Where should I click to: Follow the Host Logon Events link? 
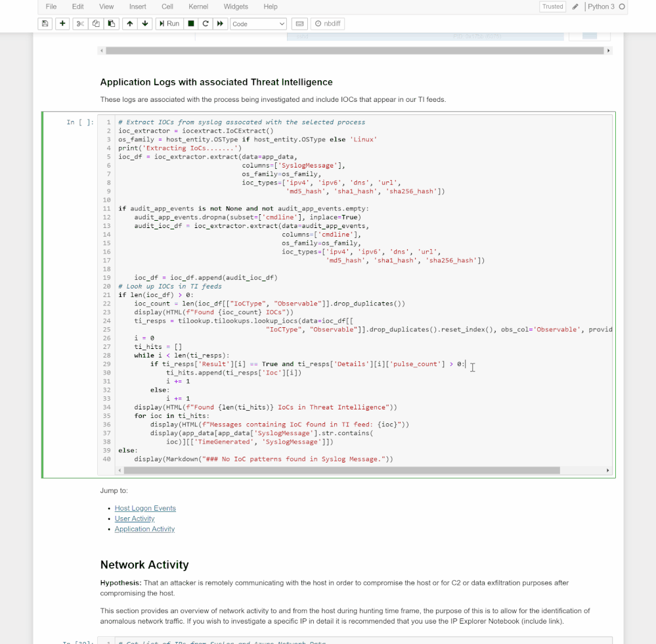tap(145, 508)
